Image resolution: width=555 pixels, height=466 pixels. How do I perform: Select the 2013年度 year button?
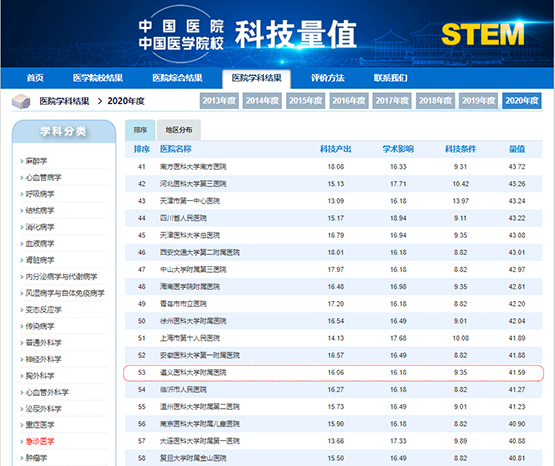pyautogui.click(x=219, y=101)
